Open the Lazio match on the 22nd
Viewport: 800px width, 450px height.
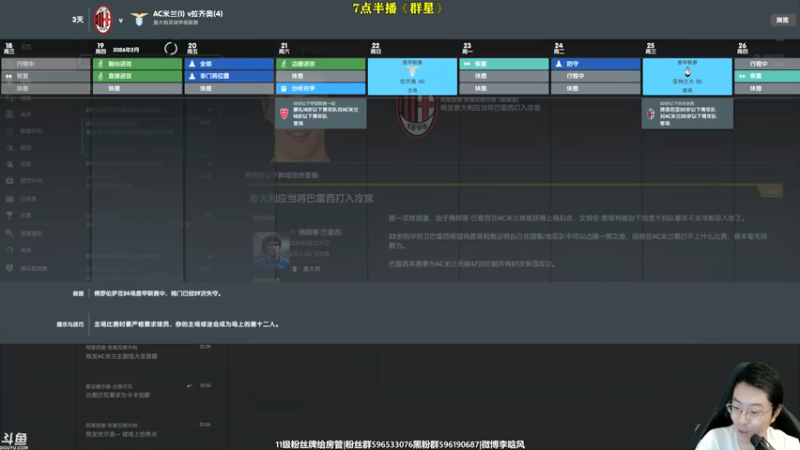coord(412,76)
